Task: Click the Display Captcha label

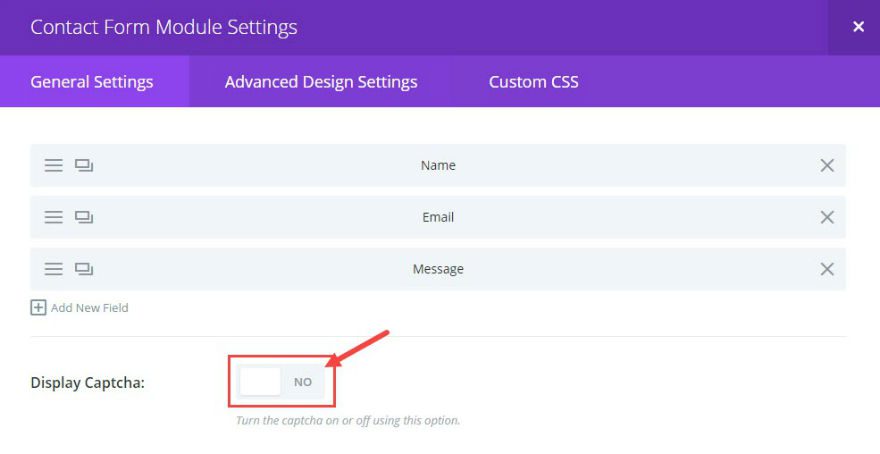Action: click(88, 383)
